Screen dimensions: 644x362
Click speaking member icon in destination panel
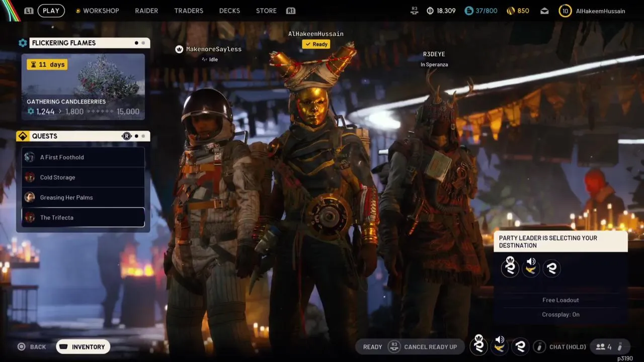pos(531,267)
